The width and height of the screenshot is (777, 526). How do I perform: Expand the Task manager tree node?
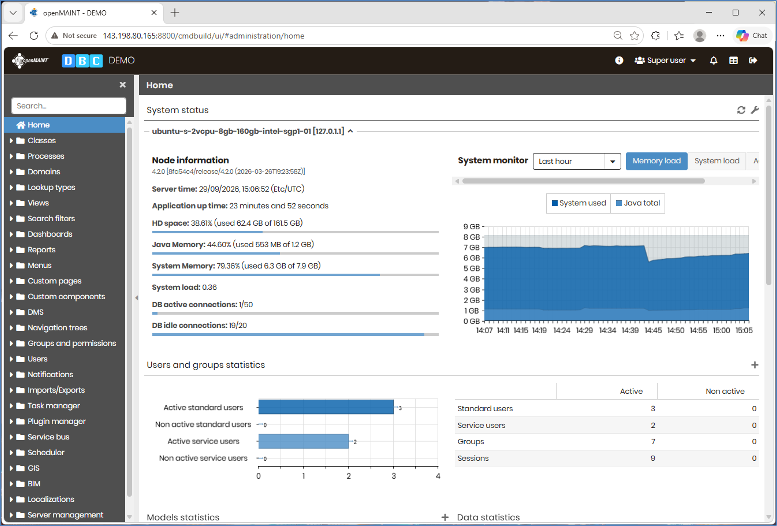coord(11,406)
